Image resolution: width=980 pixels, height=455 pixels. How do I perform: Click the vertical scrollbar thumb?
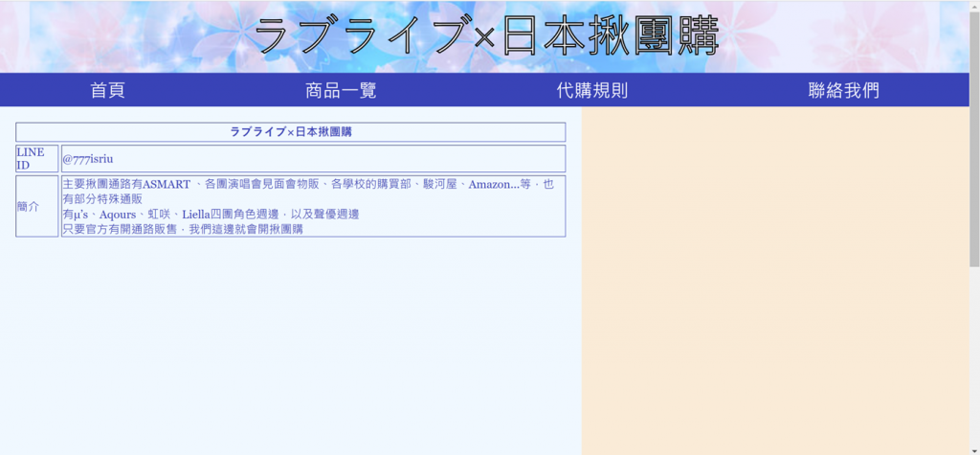(974, 138)
